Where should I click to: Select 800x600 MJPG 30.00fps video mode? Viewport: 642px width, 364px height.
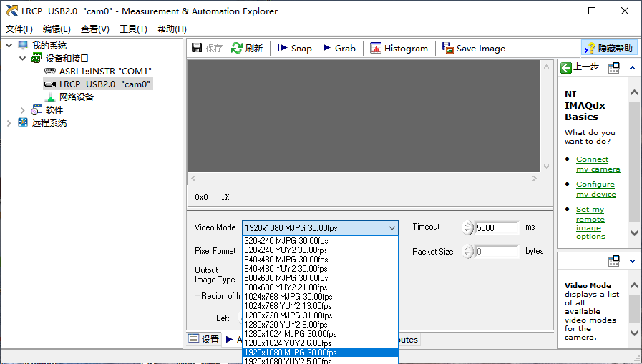pyautogui.click(x=320, y=277)
